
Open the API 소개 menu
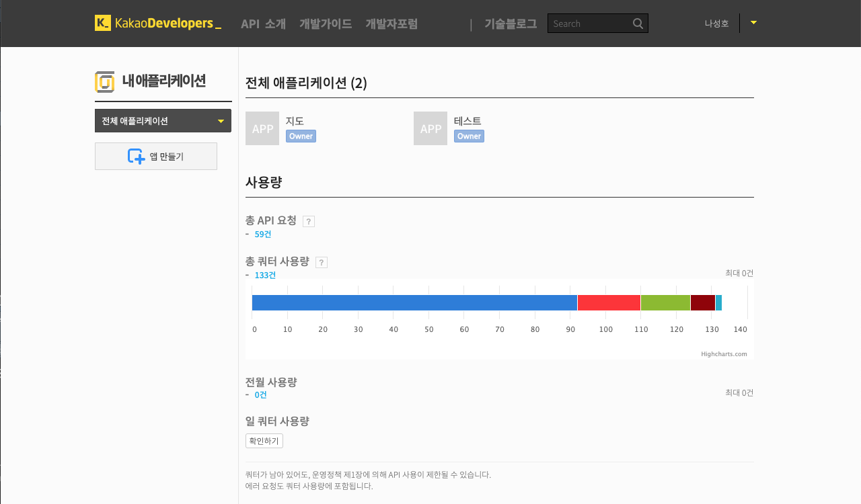point(263,24)
